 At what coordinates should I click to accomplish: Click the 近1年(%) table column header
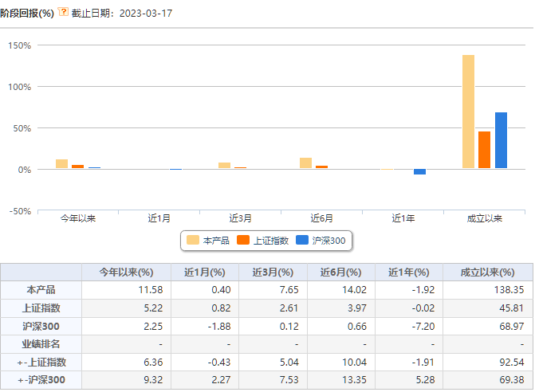(409, 272)
